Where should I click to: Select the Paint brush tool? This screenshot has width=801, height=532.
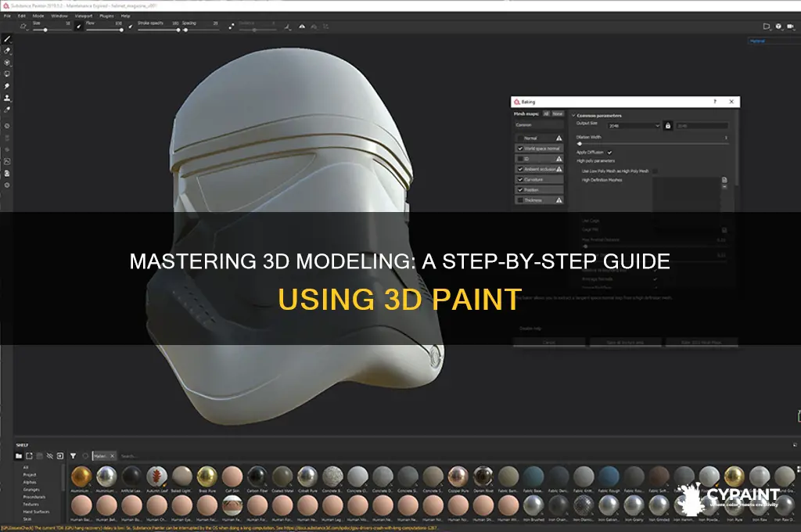[x=7, y=39]
